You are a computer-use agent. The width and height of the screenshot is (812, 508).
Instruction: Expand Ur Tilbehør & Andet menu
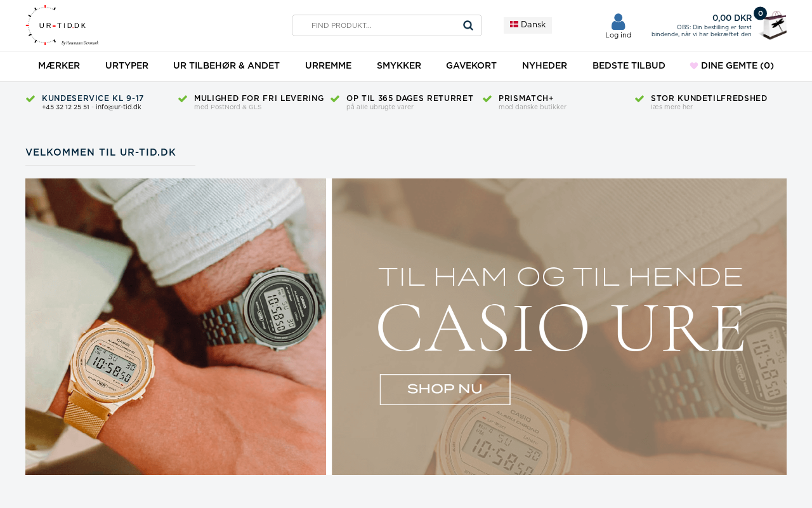click(226, 65)
